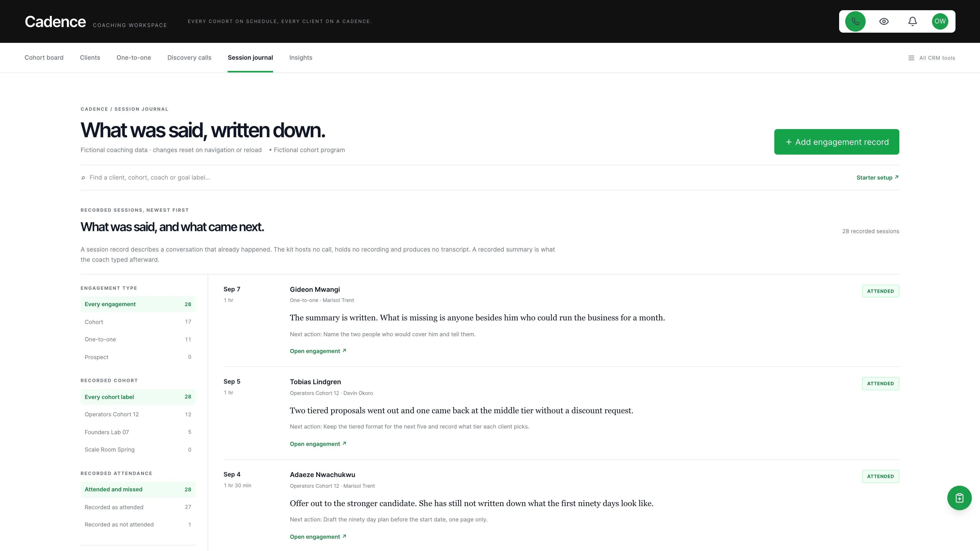Image resolution: width=980 pixels, height=551 pixels.
Task: Click the Tobias Lindgren name
Action: pos(315,382)
